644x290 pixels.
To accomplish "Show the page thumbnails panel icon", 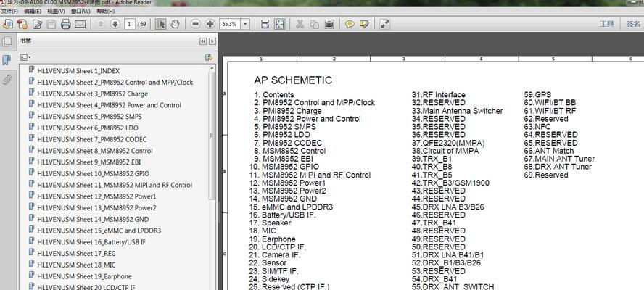I will pyautogui.click(x=7, y=41).
